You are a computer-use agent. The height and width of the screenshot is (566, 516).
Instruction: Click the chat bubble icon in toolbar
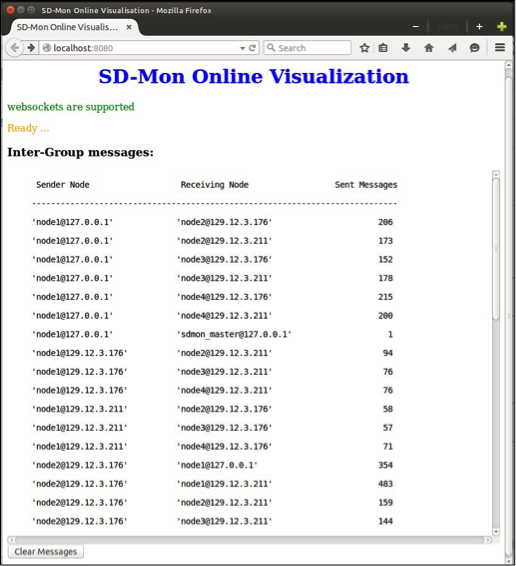474,48
